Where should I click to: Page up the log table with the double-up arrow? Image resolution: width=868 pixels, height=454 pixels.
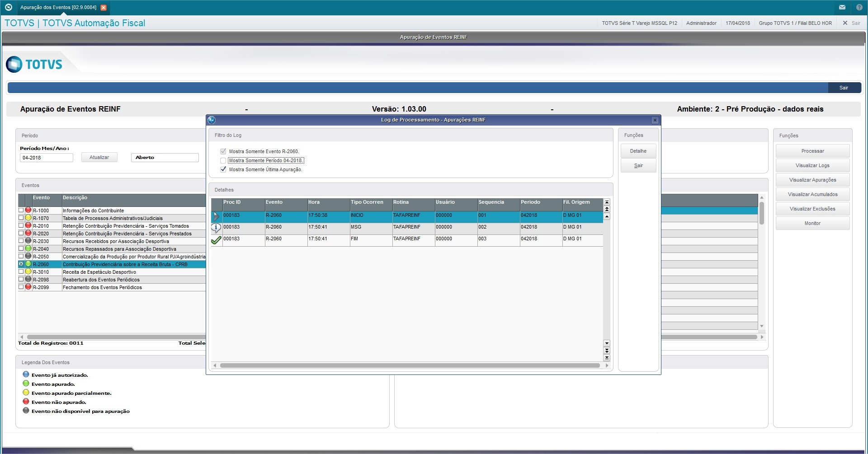pyautogui.click(x=607, y=209)
